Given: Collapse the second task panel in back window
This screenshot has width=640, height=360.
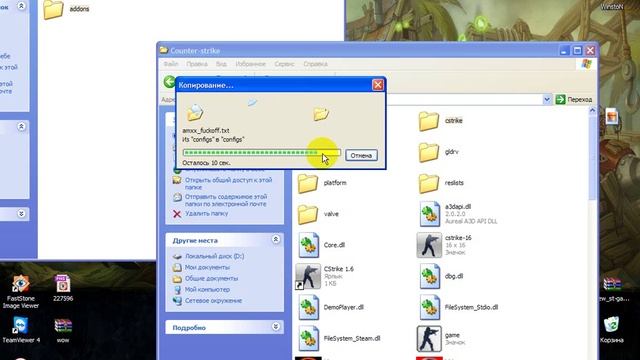Looking at the screenshot, I should (21, 127).
